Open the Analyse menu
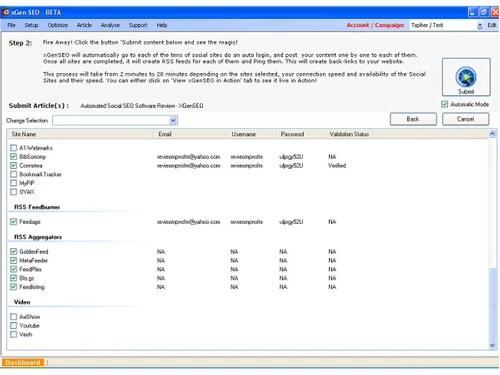The height and width of the screenshot is (375, 500). [110, 25]
